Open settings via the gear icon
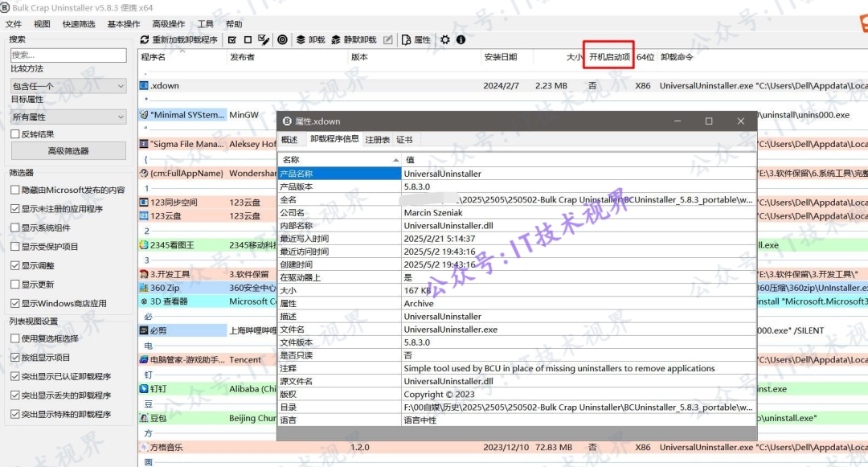Screen dimensions: 868x467 pos(445,40)
